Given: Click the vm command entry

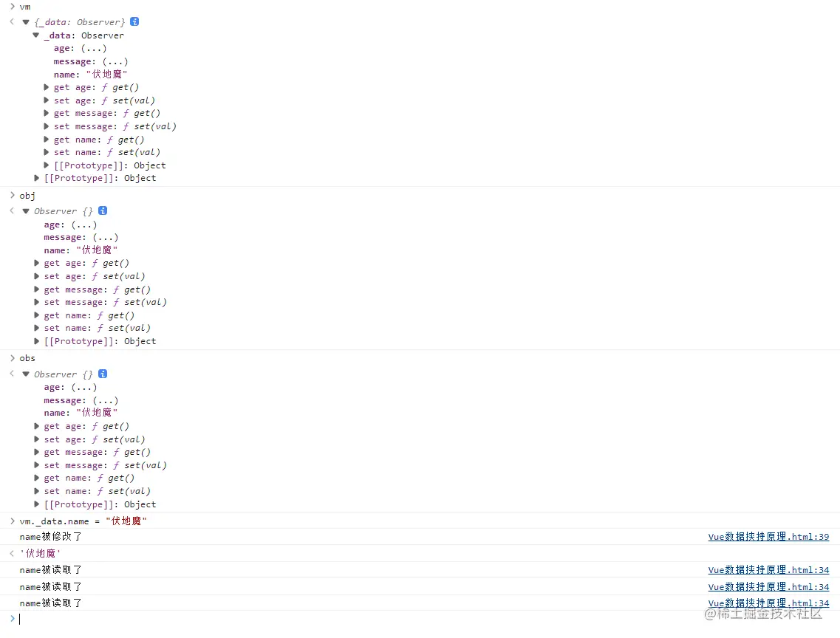Looking at the screenshot, I should [x=25, y=7].
